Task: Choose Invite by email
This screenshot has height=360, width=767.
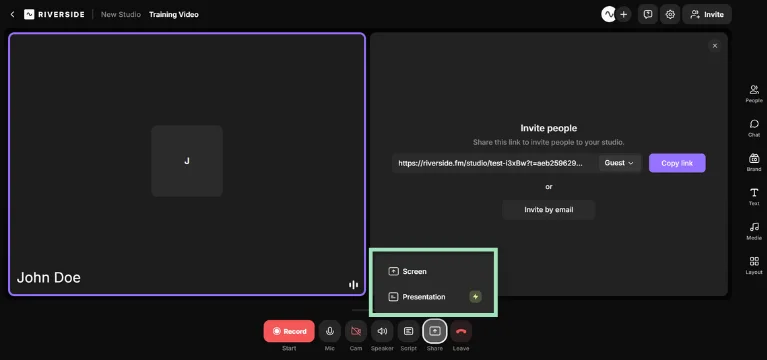Action: 548,210
